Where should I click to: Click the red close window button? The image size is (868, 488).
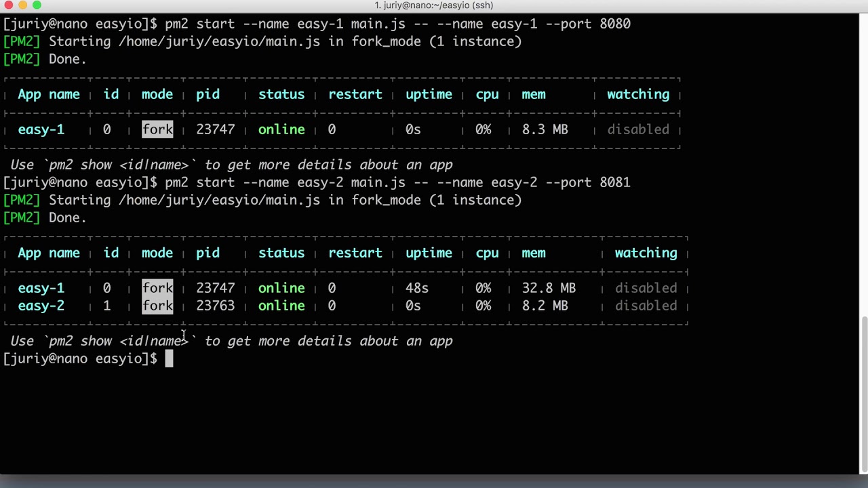7,5
